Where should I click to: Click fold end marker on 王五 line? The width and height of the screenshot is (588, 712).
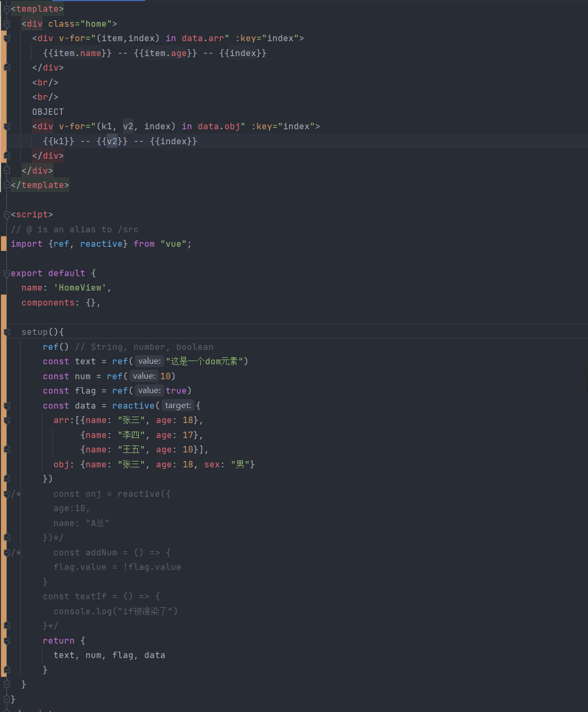pyautogui.click(x=7, y=450)
